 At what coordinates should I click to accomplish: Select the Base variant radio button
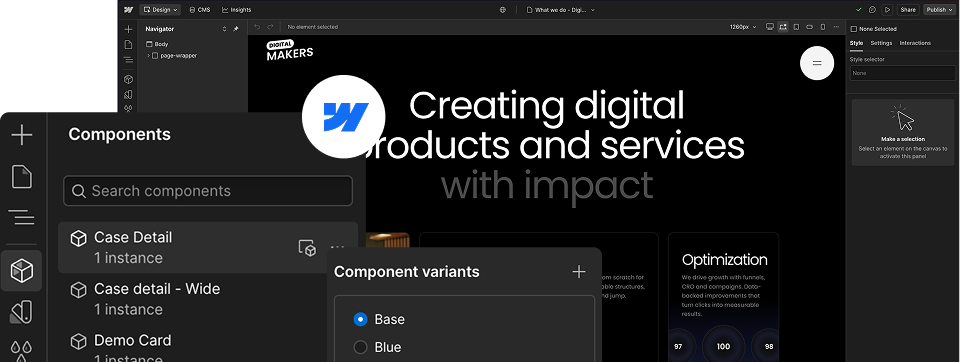tap(361, 319)
